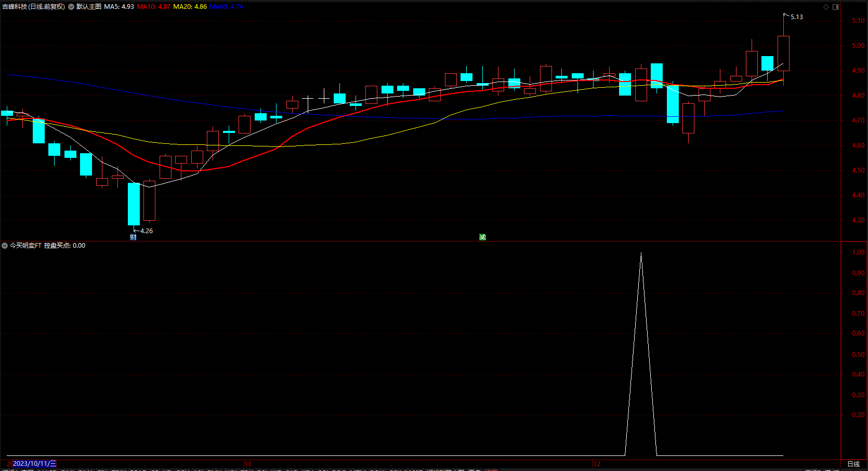The height and width of the screenshot is (471, 868).
Task: Click the 日线 period button
Action: coord(853,464)
